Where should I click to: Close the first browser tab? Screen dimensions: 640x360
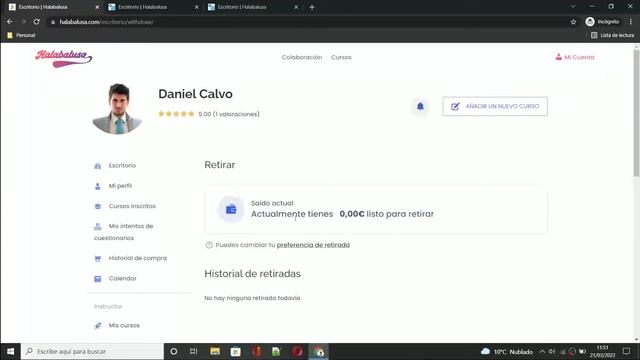97,7
